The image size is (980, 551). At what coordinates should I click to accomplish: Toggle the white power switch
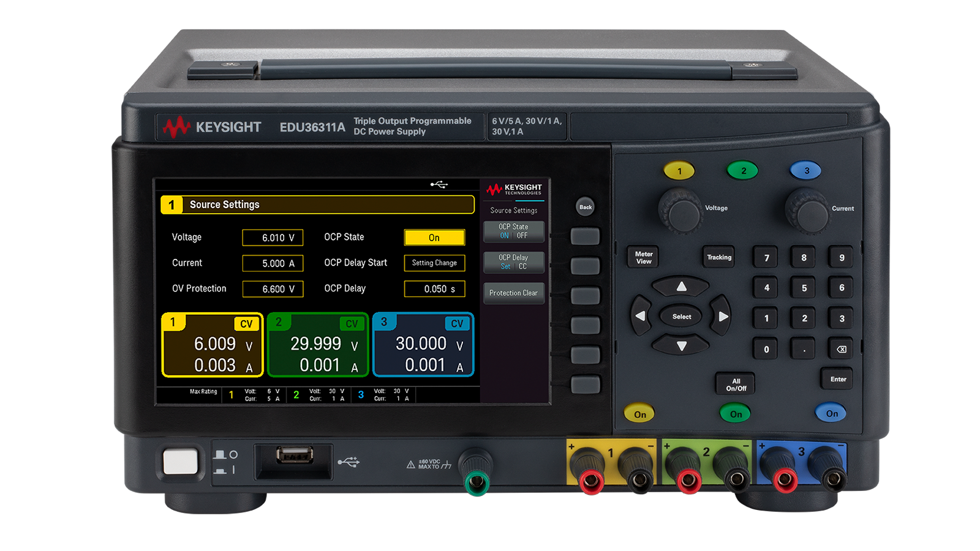[x=181, y=462]
